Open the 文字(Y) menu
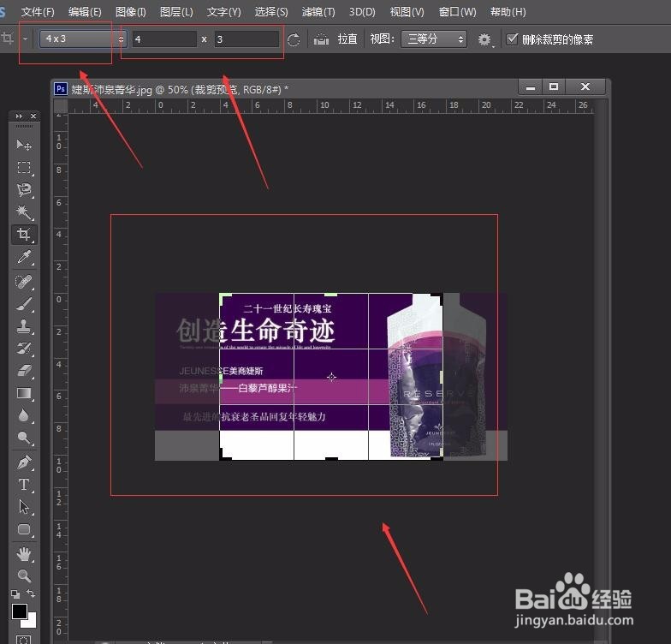The image size is (671, 644). 224,12
